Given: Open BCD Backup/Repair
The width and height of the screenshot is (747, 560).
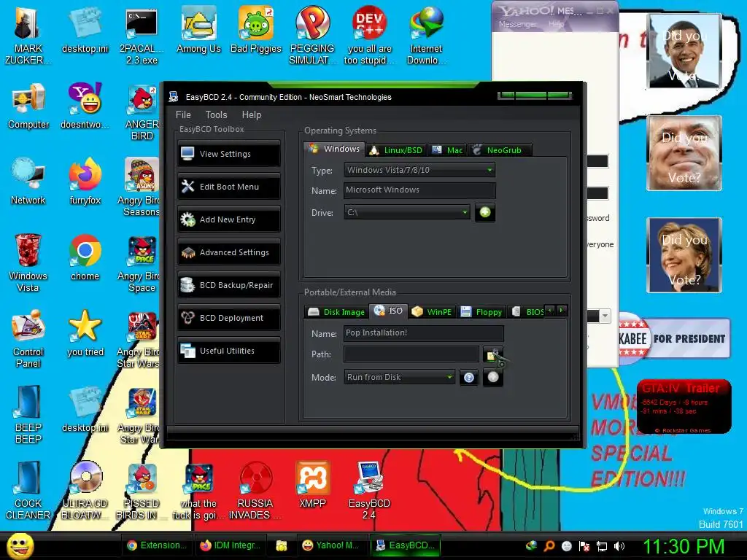Looking at the screenshot, I should 228,285.
